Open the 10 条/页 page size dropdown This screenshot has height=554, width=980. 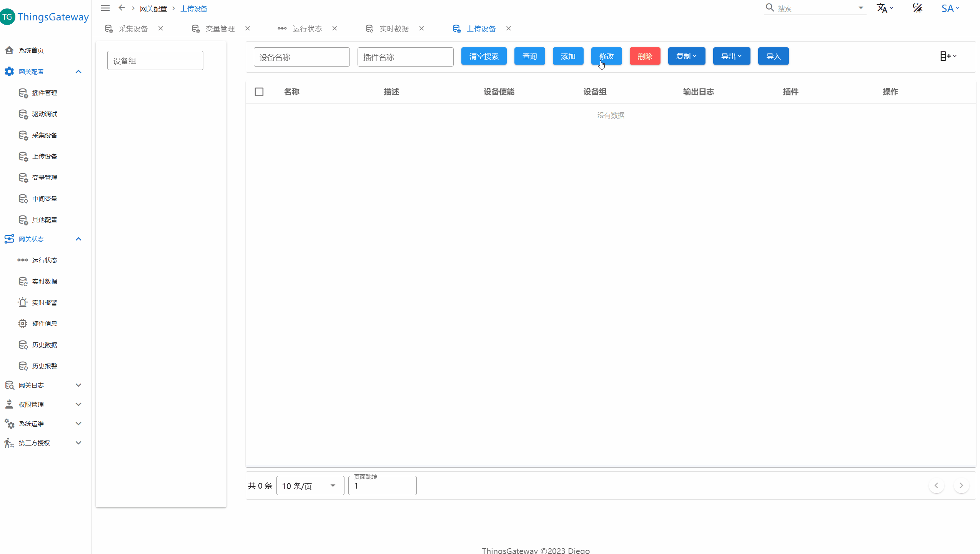[310, 486]
